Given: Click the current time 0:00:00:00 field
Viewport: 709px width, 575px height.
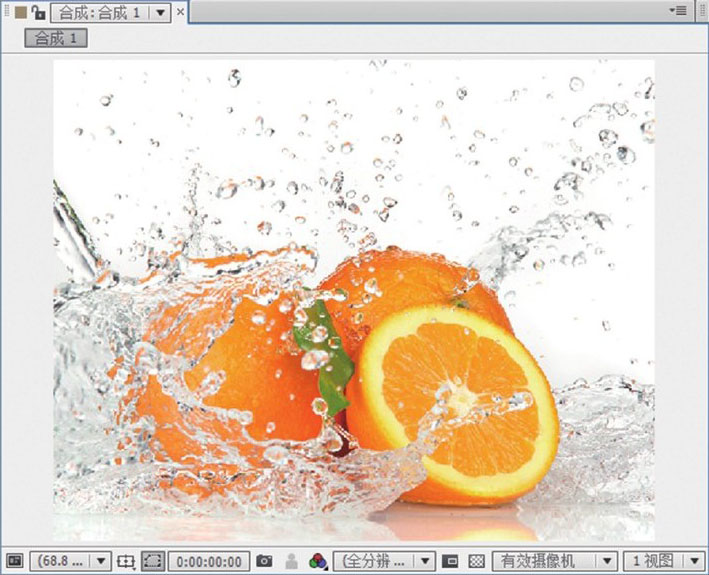Looking at the screenshot, I should 208,562.
